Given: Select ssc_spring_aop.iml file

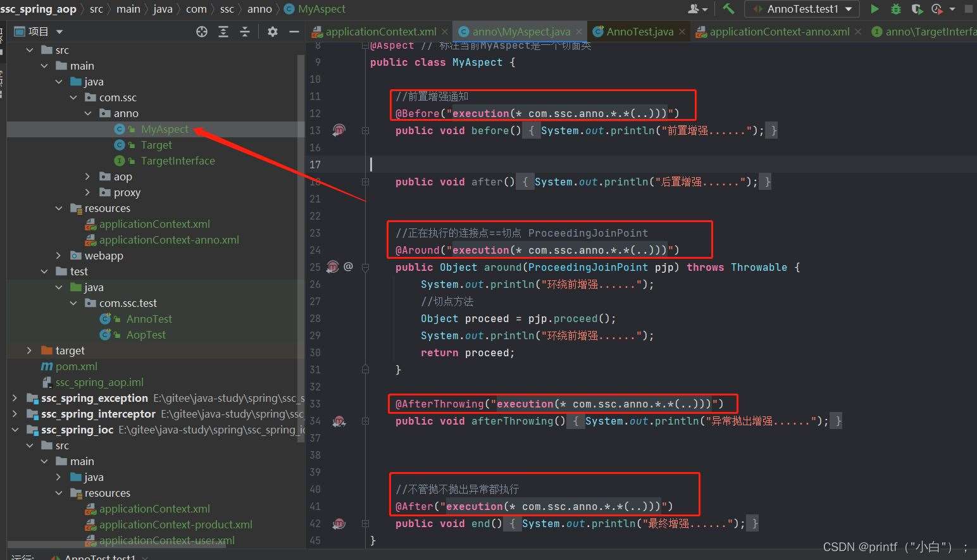Looking at the screenshot, I should pos(99,382).
